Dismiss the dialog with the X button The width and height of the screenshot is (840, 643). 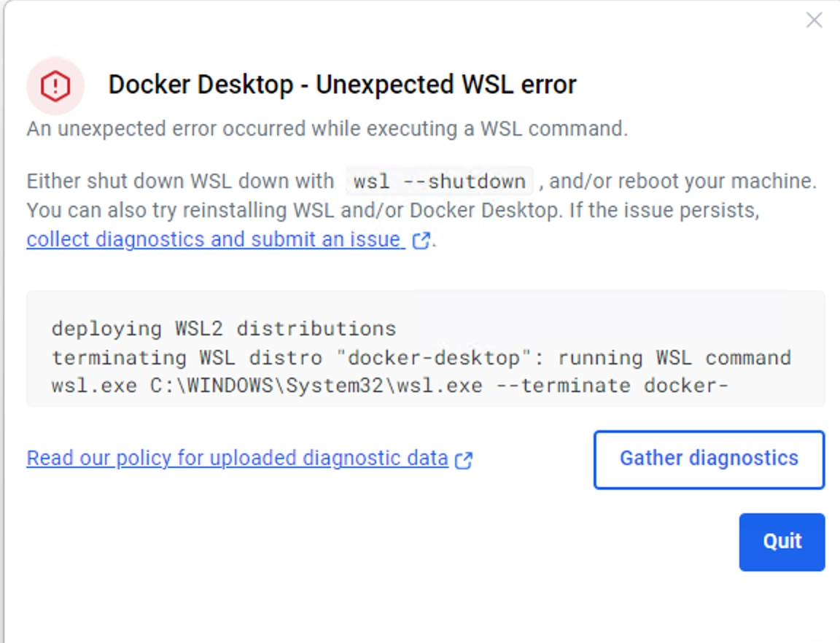814,20
